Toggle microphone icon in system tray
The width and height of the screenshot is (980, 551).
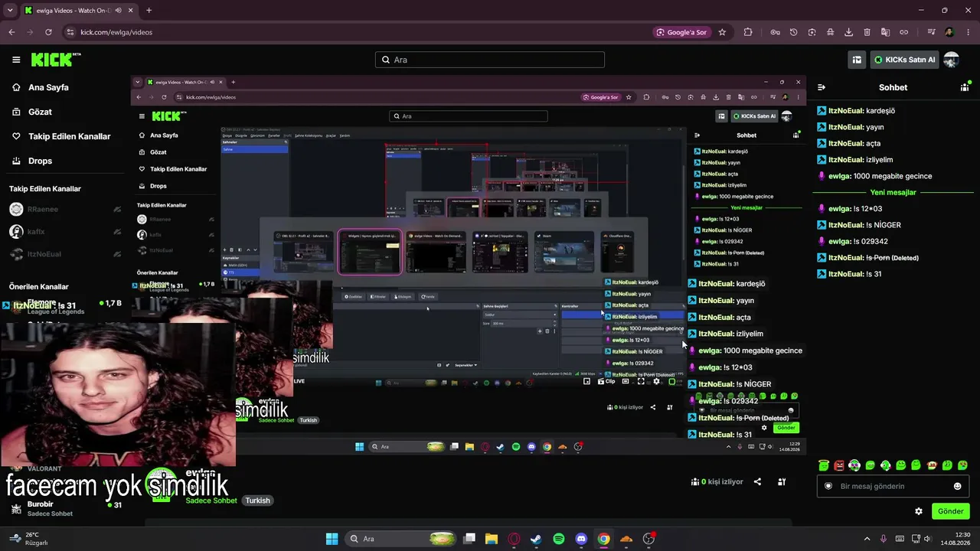click(884, 539)
